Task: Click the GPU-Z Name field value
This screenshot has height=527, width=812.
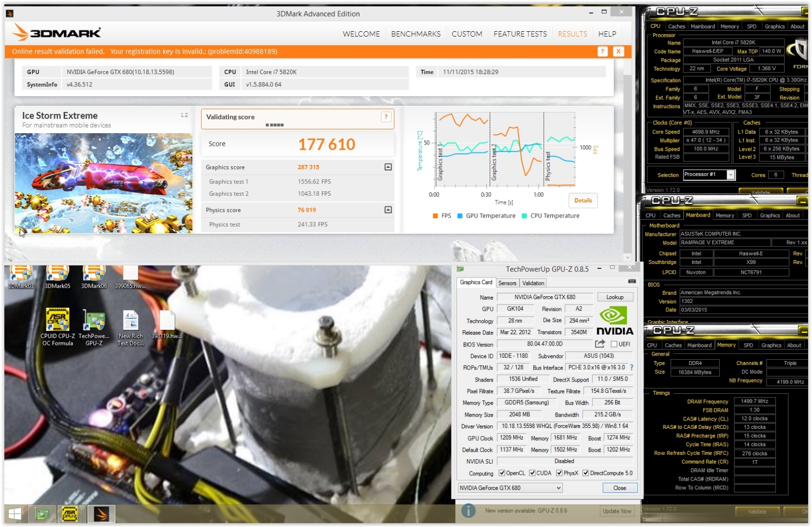Action: (x=545, y=297)
